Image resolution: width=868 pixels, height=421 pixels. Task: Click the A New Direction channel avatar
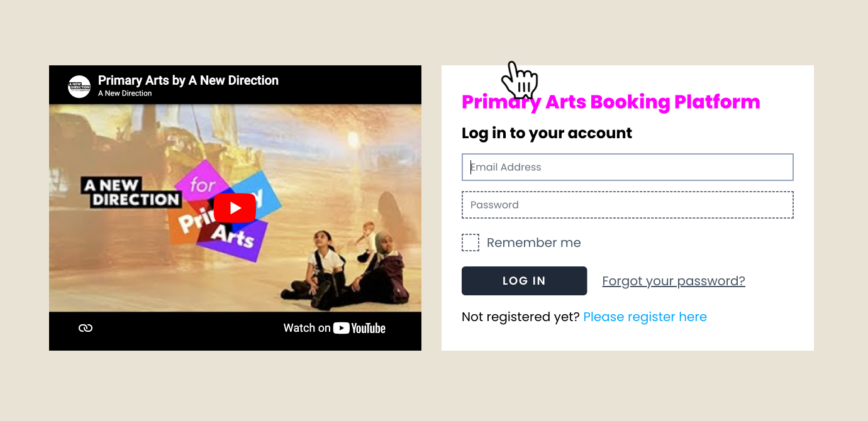tap(79, 87)
